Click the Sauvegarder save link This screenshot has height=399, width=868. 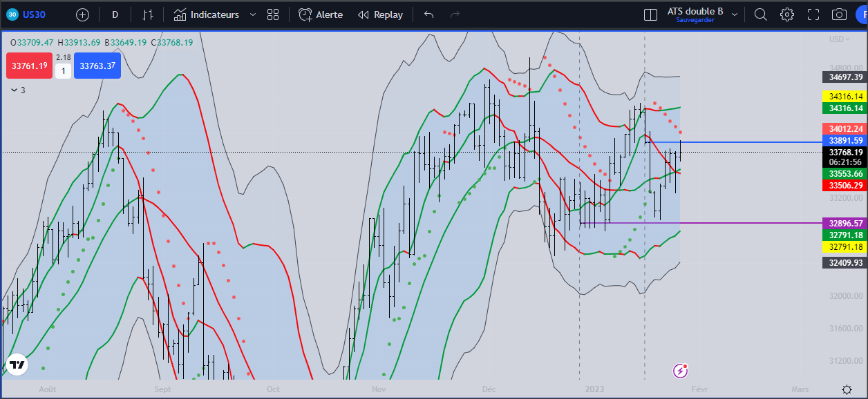coord(695,21)
